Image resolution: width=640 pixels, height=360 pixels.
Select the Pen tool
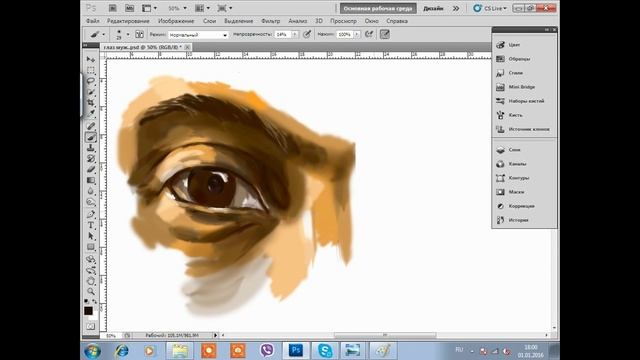[x=91, y=214]
